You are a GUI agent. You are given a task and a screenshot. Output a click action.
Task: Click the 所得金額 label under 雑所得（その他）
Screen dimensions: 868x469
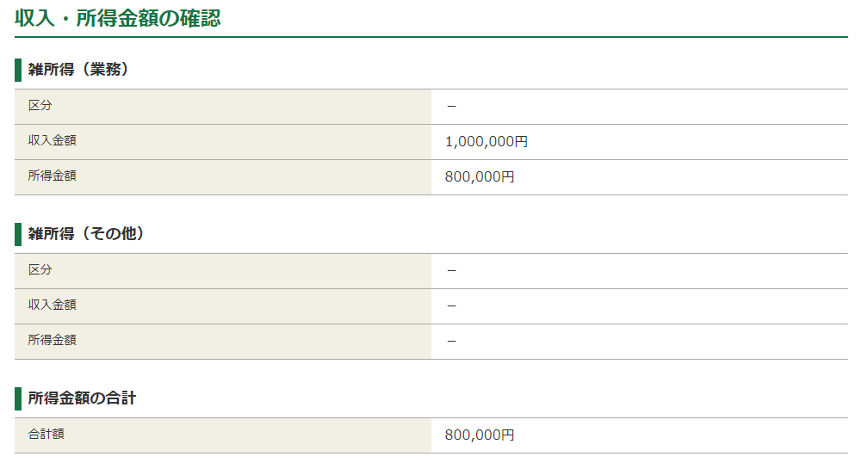tap(52, 340)
